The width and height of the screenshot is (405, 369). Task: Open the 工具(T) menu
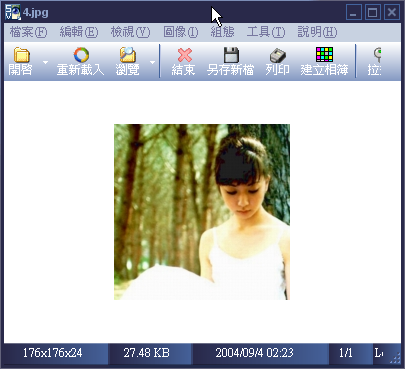pos(266,32)
